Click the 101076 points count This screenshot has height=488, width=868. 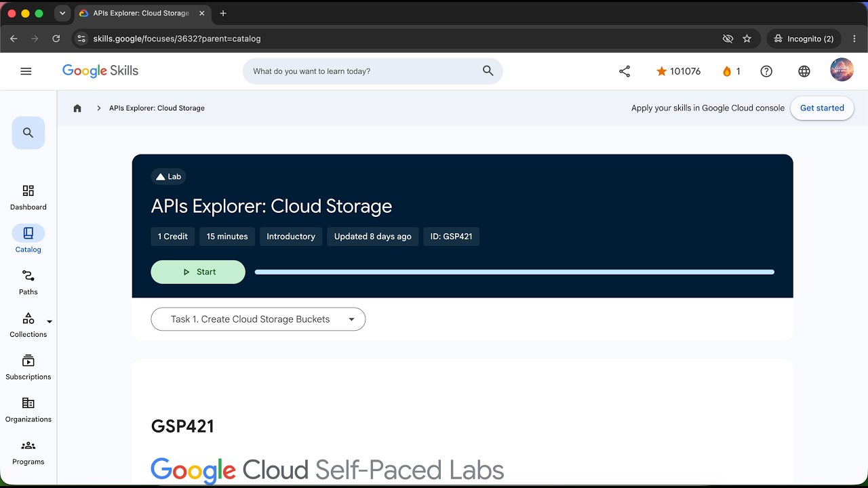click(685, 71)
